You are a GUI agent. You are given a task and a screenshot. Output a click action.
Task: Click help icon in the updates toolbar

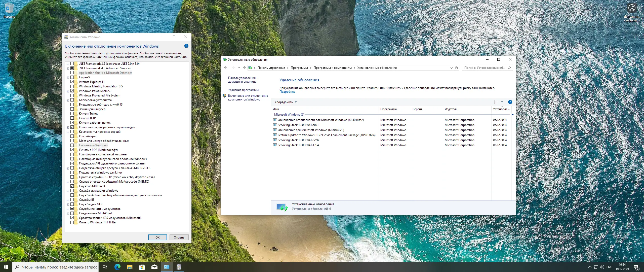pos(510,102)
